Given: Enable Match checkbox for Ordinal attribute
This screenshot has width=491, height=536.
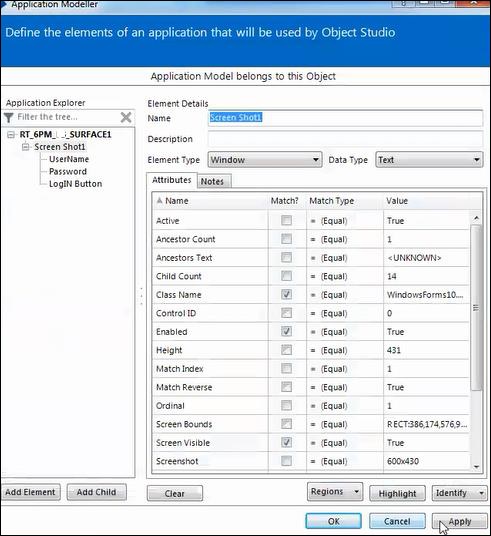Looking at the screenshot, I should click(x=287, y=405).
